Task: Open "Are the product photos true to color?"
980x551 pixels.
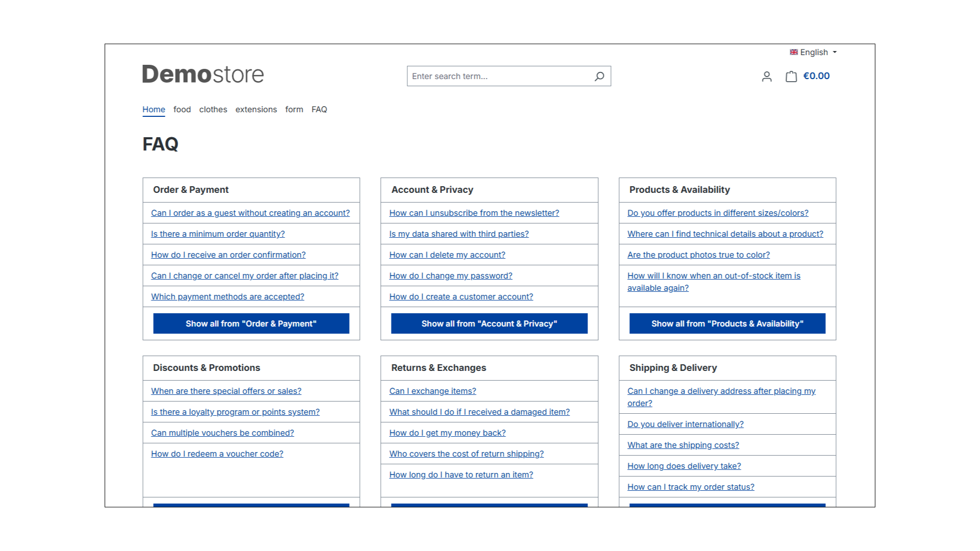Action: (x=698, y=255)
